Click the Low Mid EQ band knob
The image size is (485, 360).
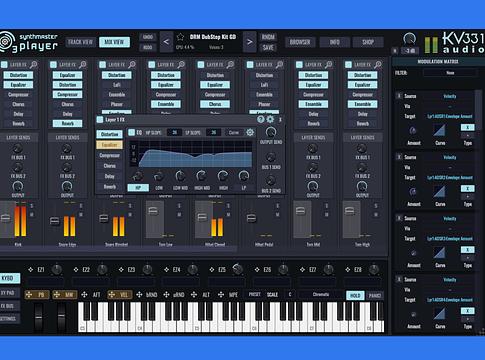180,175
